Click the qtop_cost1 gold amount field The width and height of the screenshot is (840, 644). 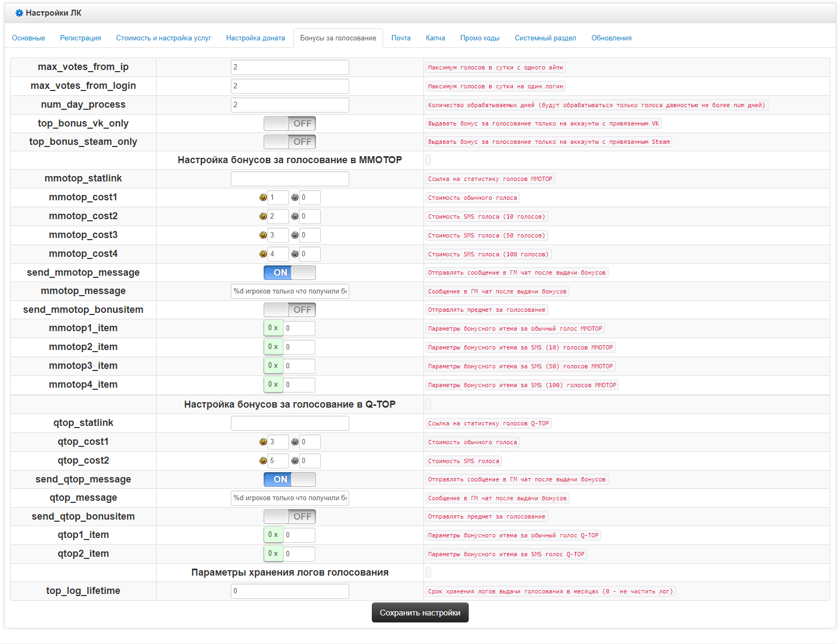point(278,442)
